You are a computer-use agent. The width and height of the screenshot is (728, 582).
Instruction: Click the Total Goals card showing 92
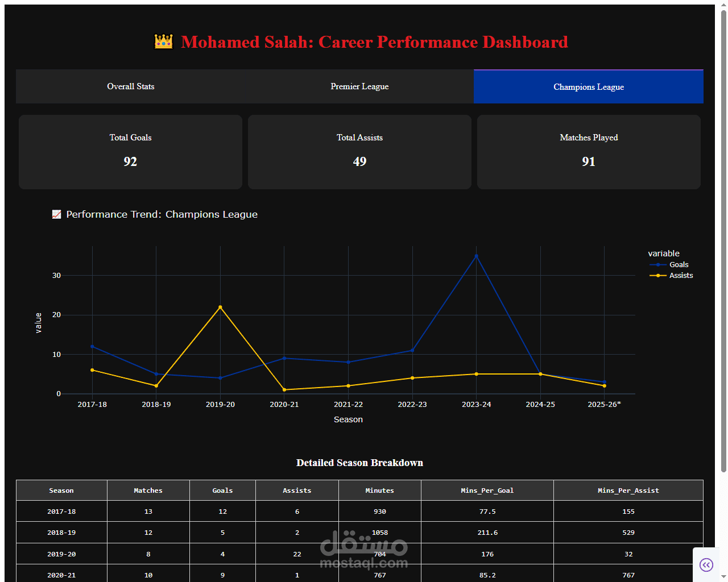tap(130, 152)
